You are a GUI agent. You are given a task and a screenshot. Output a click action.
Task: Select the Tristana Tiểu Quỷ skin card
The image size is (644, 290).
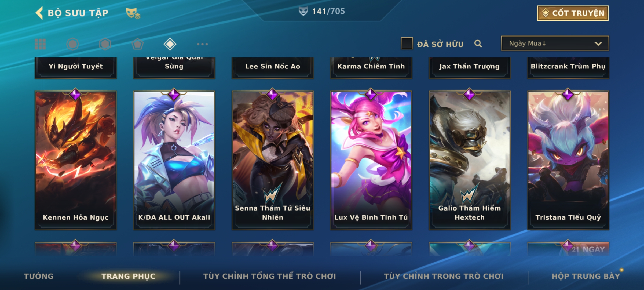click(568, 160)
